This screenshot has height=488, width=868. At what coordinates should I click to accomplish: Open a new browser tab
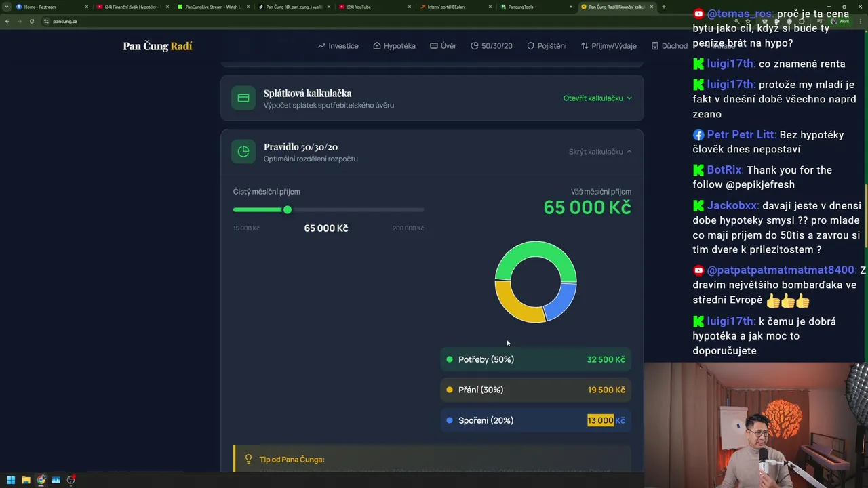coord(663,7)
